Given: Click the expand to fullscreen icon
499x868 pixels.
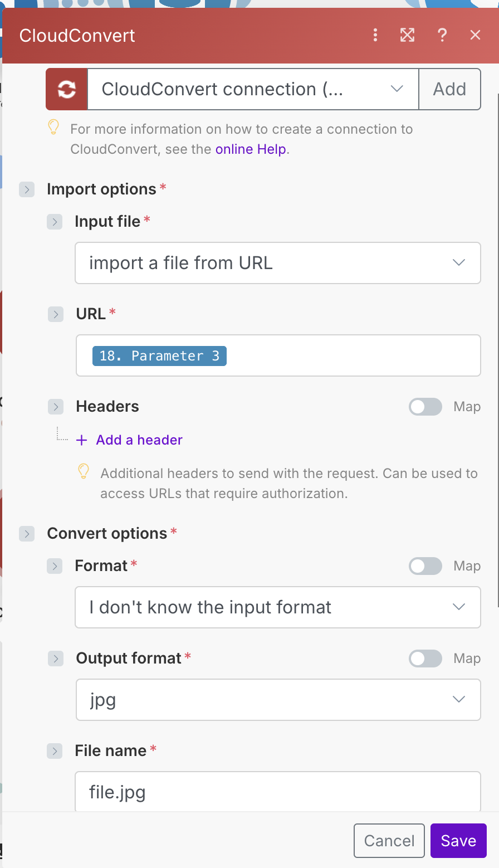Looking at the screenshot, I should click(408, 36).
